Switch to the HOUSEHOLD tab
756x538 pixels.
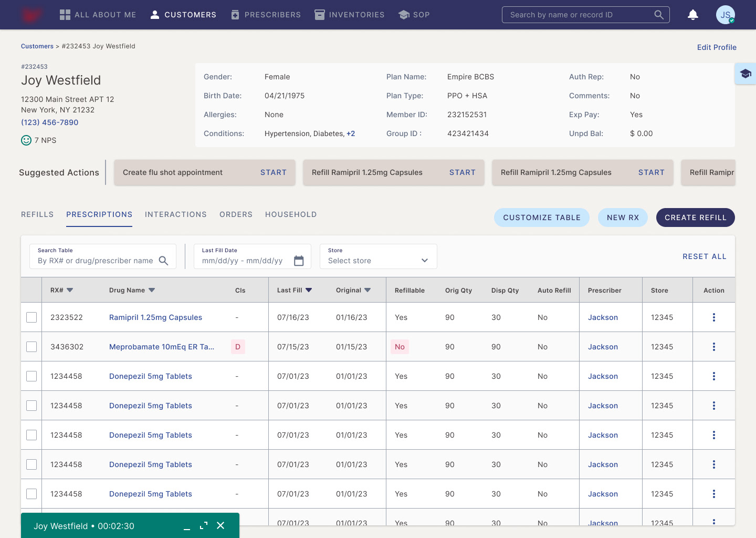pos(291,214)
